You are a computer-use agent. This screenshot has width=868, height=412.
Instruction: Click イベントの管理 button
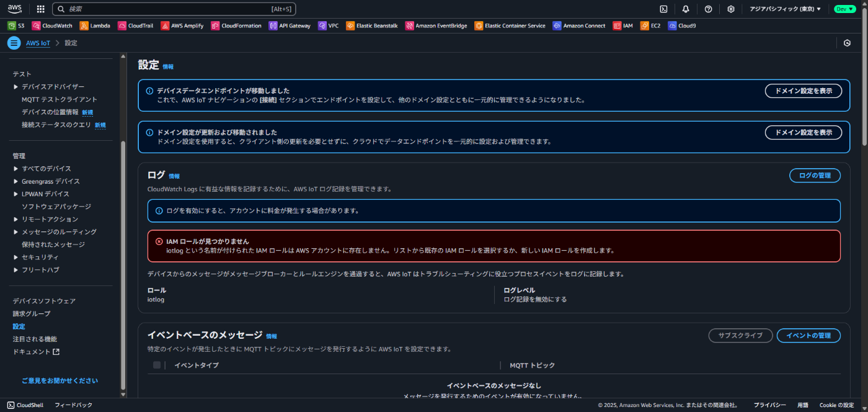pos(808,336)
